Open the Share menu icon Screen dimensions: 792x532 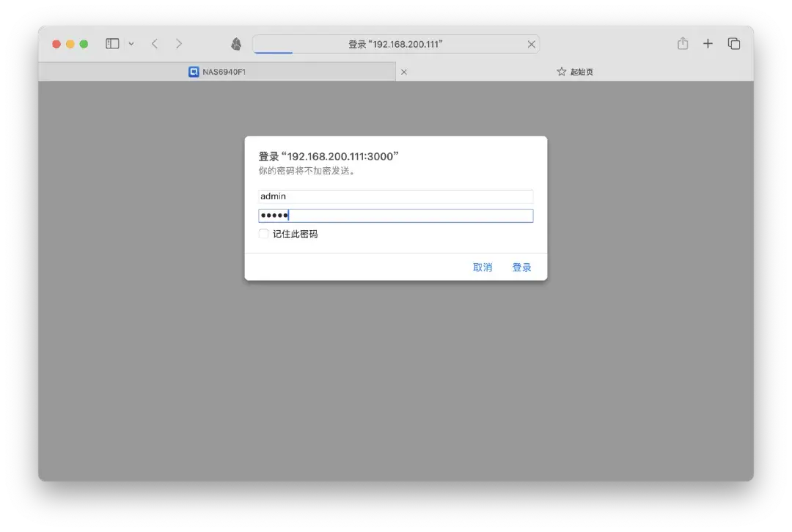click(682, 43)
